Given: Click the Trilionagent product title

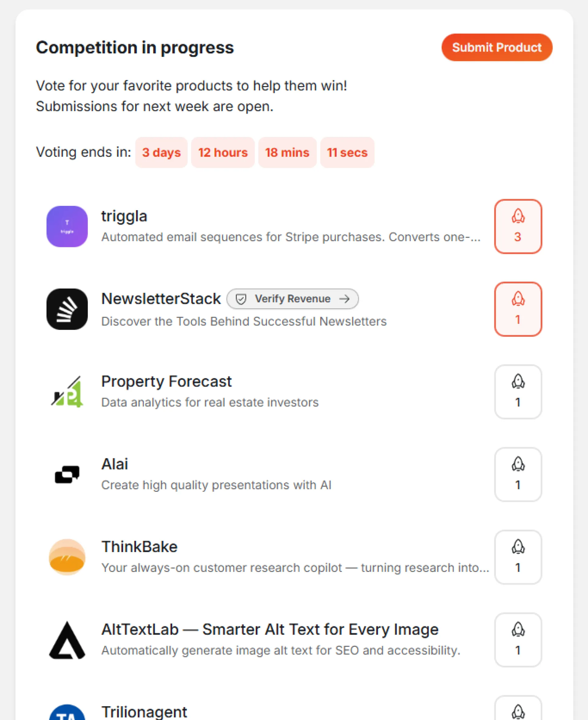Looking at the screenshot, I should click(x=144, y=711).
